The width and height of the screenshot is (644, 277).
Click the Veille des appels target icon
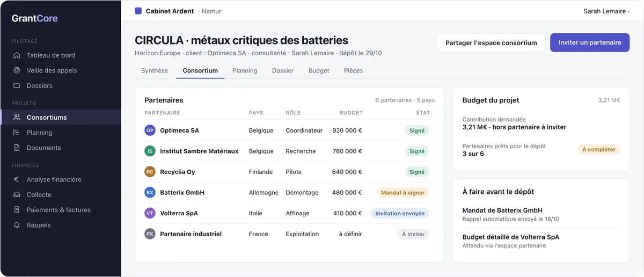point(17,70)
